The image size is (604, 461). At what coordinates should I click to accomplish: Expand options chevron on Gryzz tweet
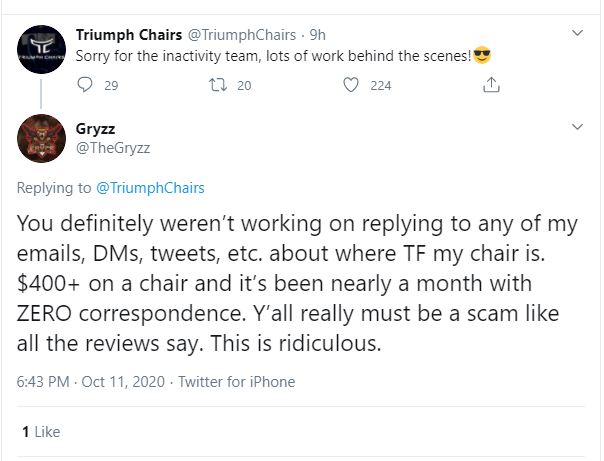(x=577, y=127)
